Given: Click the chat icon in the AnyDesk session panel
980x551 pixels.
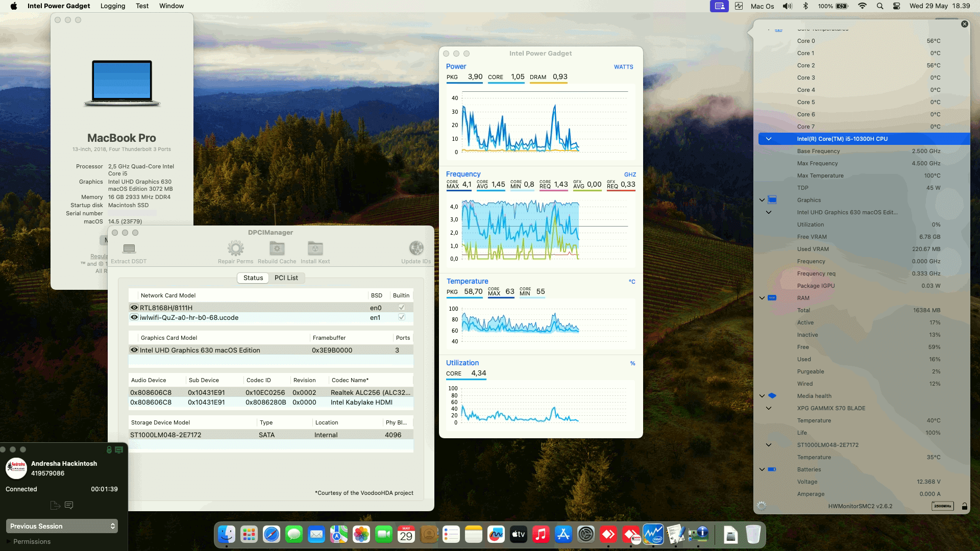Looking at the screenshot, I should click(69, 505).
